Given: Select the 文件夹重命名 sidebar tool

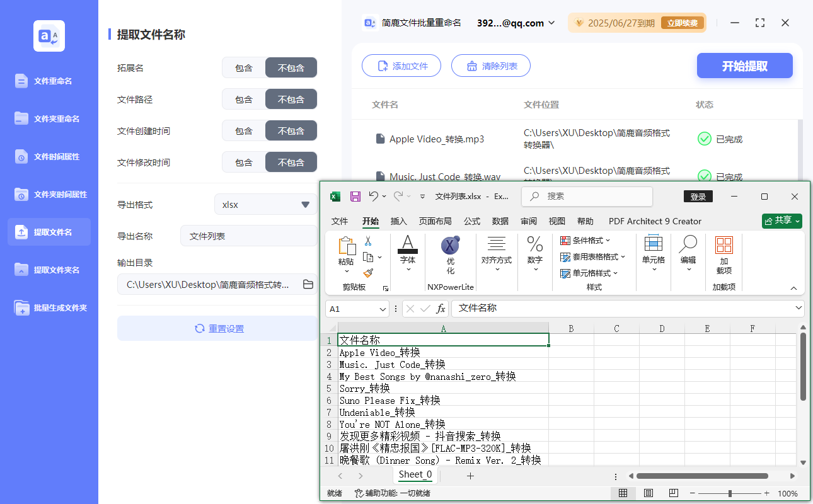Looking at the screenshot, I should (49, 118).
